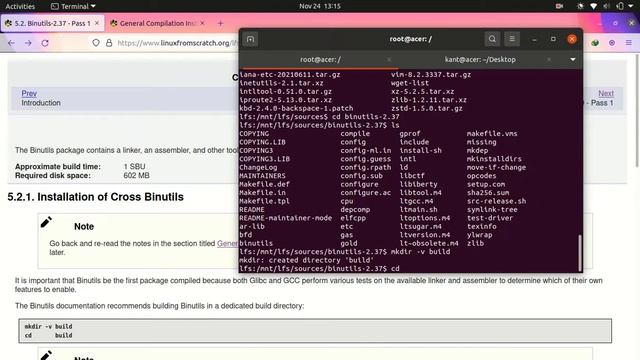Close the Binutils-2.37 Pass 1 browser tab
This screenshot has height=360, width=640.
click(x=97, y=23)
